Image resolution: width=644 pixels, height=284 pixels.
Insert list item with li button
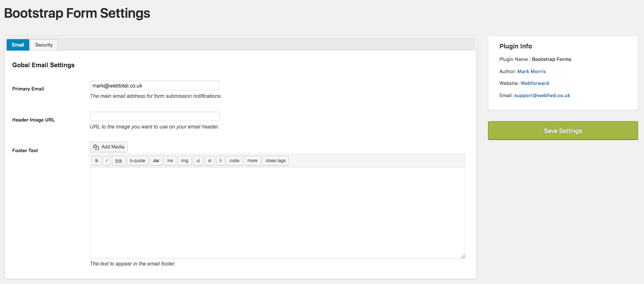point(220,161)
